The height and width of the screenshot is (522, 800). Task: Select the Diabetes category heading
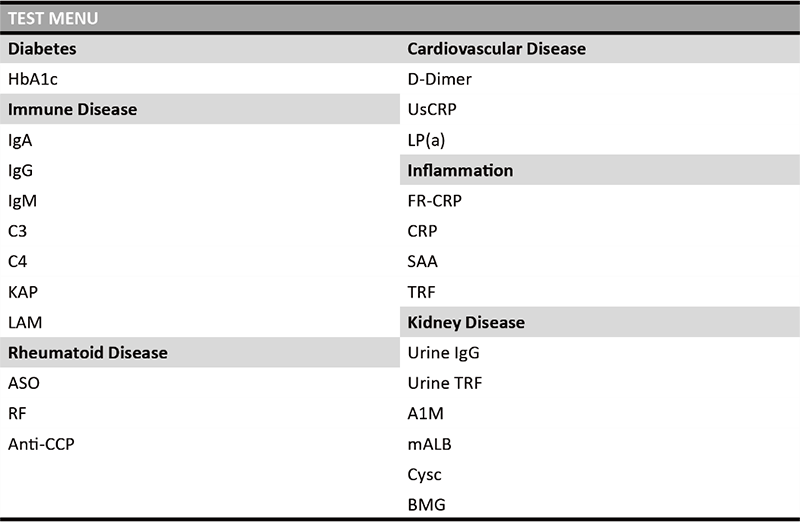click(x=43, y=48)
